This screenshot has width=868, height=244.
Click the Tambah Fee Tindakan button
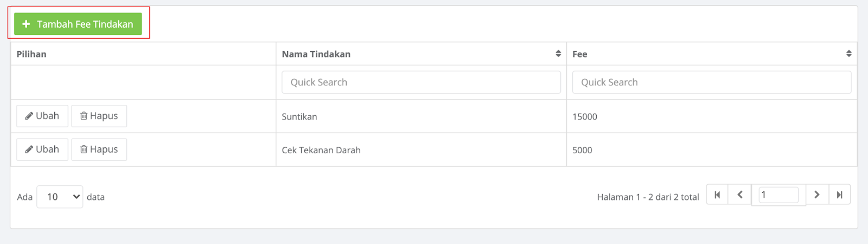(78, 24)
